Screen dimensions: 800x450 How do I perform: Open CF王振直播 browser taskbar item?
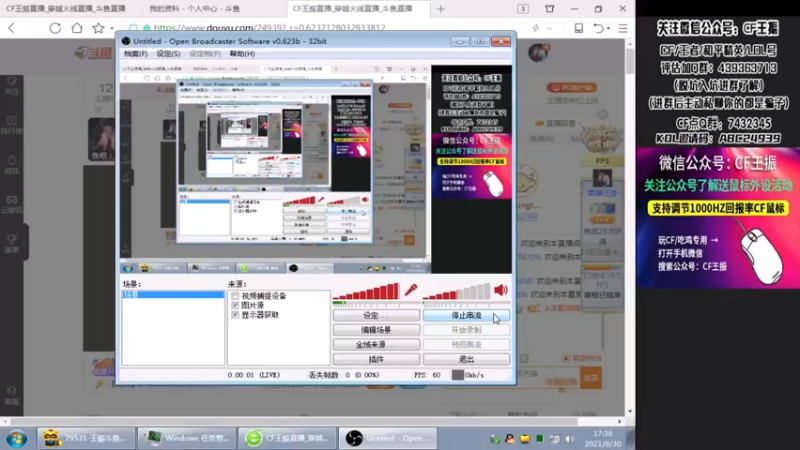287,438
